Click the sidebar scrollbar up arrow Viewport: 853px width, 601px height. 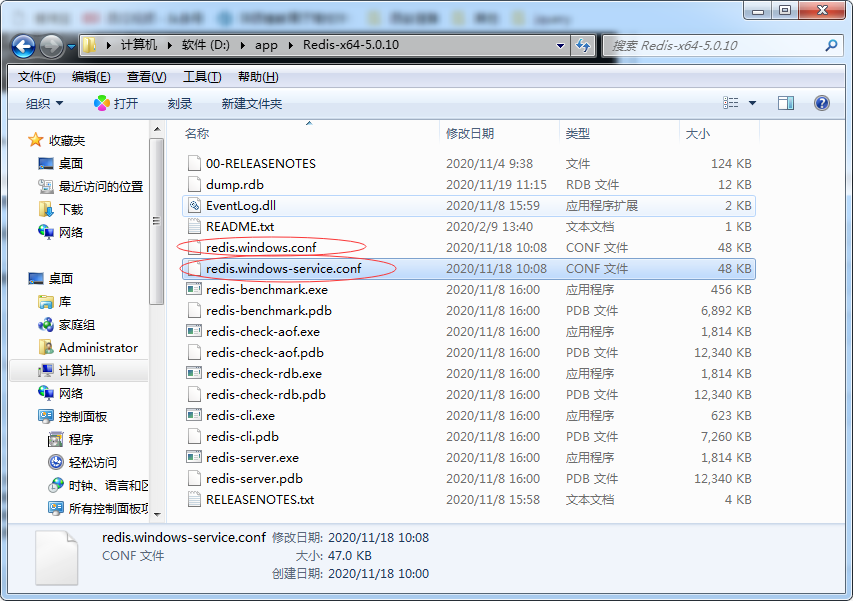(157, 129)
